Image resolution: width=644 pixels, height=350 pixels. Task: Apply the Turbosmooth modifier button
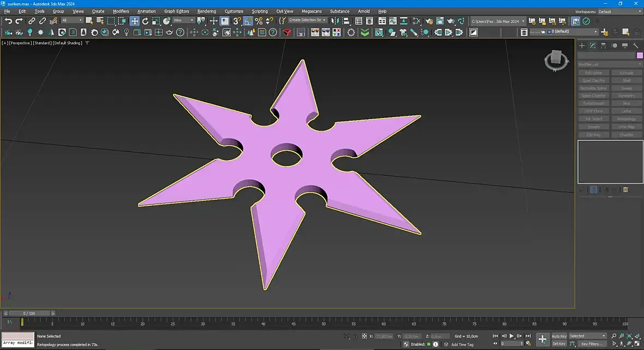click(x=593, y=103)
